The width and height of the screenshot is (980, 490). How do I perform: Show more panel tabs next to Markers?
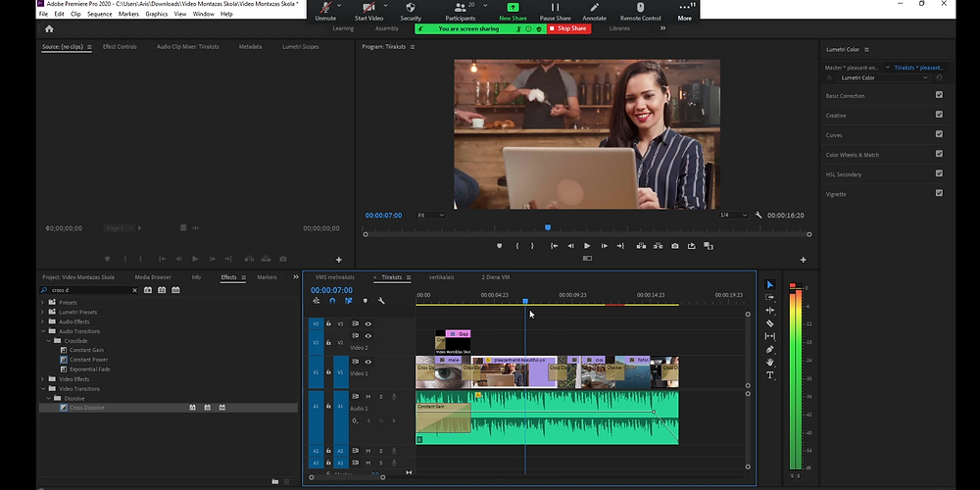tap(296, 277)
